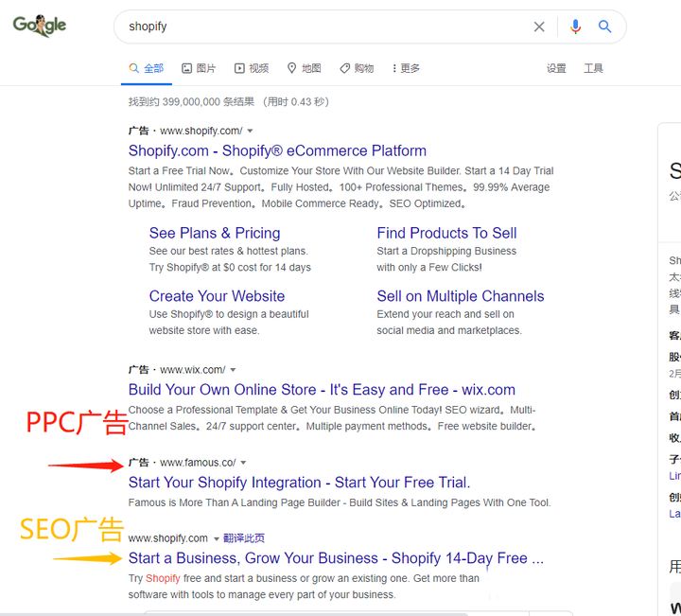
Task: Open the 购物 tab
Action: coord(357,68)
